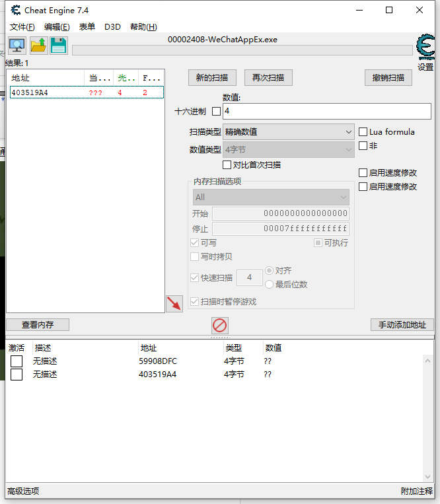Viewport: 440px width, 504px height.
Task: Activate checkbox for address 59908DFC
Action: pos(17,361)
